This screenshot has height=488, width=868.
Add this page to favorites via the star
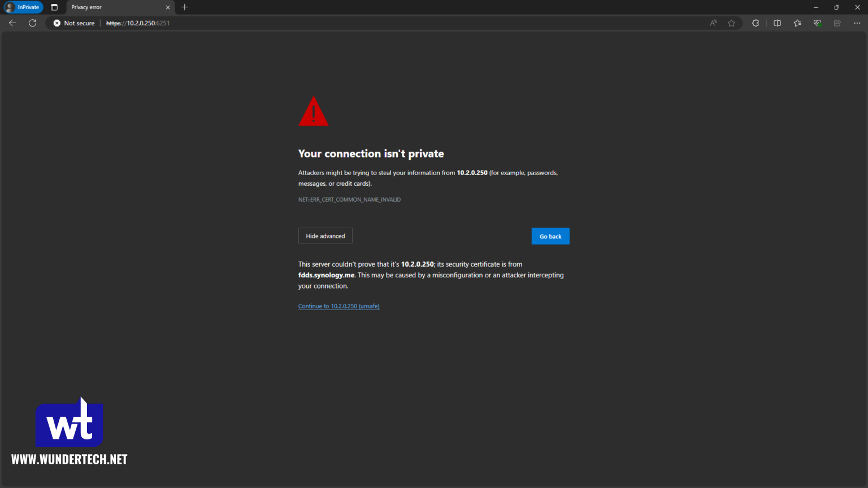[x=732, y=23]
